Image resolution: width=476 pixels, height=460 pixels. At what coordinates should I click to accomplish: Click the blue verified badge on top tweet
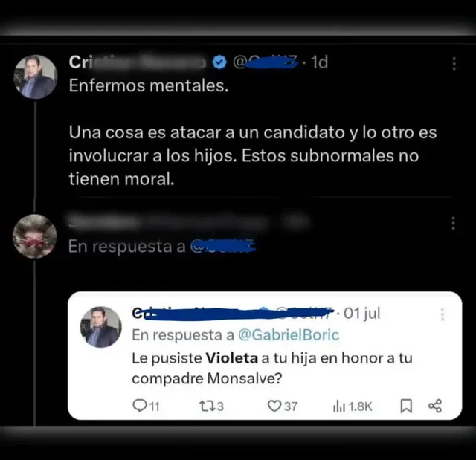click(x=219, y=62)
